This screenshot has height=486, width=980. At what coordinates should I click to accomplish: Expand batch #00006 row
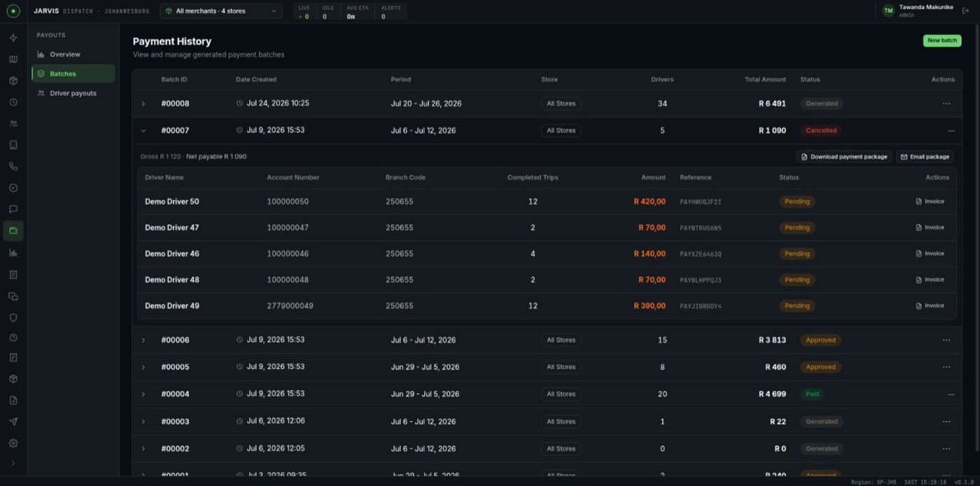coord(143,340)
